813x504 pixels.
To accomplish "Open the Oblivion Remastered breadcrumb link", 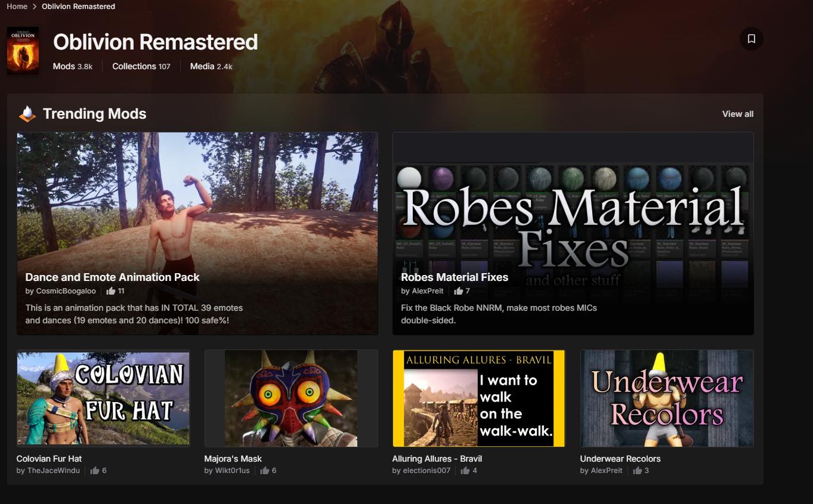I will click(78, 7).
